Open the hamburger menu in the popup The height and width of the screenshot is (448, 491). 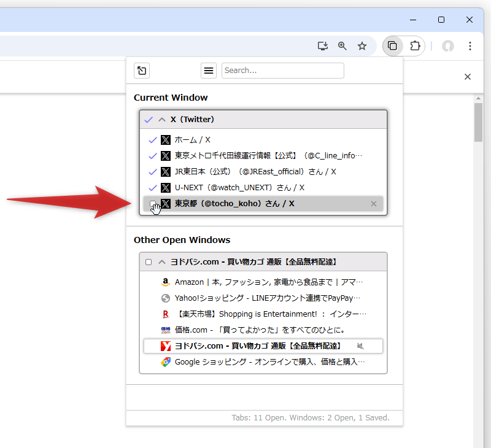click(209, 71)
